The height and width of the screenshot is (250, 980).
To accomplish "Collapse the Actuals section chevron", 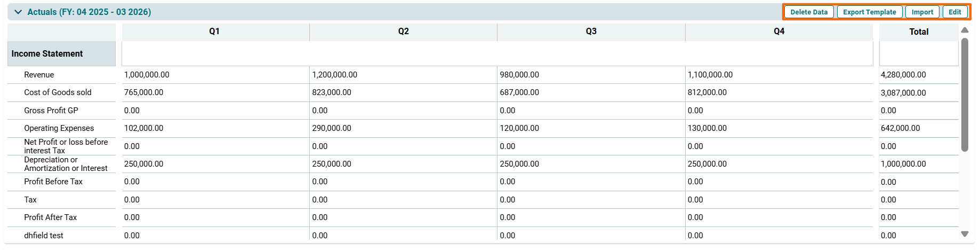I will click(x=18, y=12).
